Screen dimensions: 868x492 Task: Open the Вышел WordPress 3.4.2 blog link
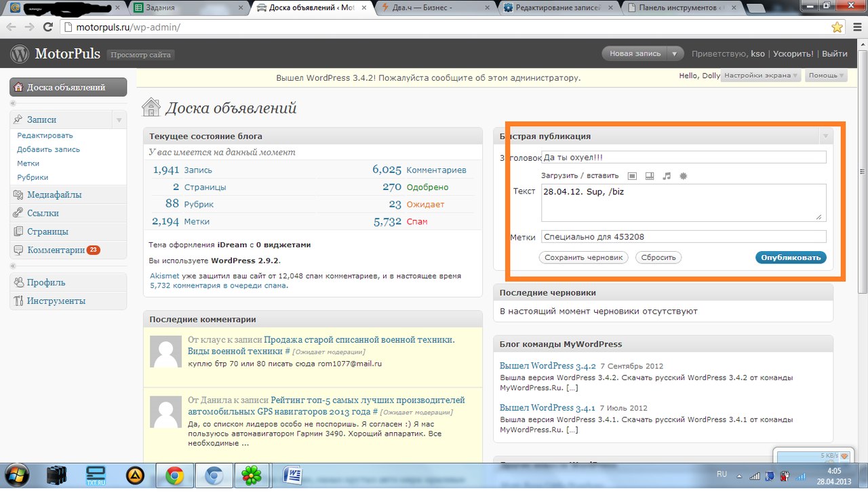pyautogui.click(x=547, y=366)
